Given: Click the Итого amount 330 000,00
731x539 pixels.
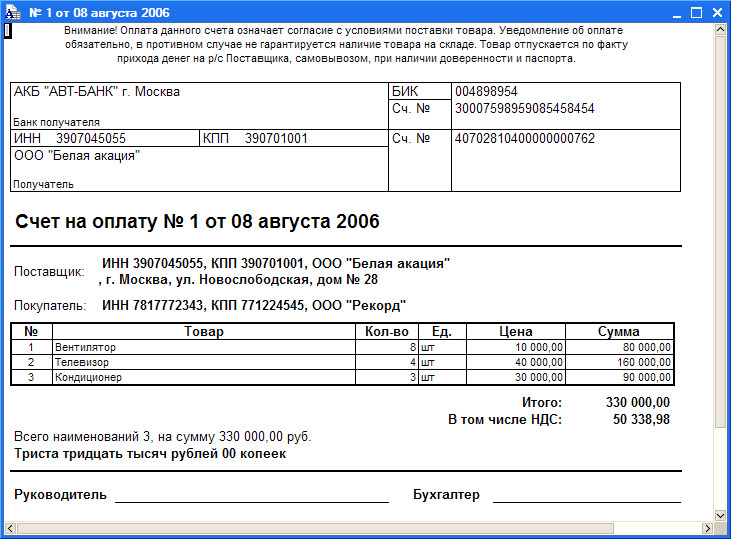Looking at the screenshot, I should 638,402.
